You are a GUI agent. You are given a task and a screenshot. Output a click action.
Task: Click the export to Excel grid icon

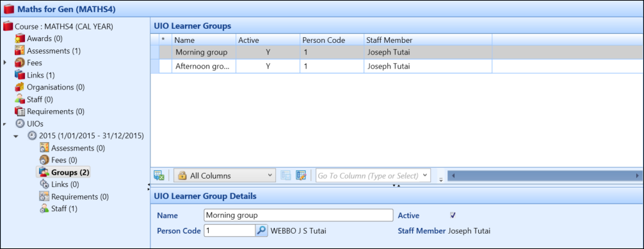click(x=159, y=175)
